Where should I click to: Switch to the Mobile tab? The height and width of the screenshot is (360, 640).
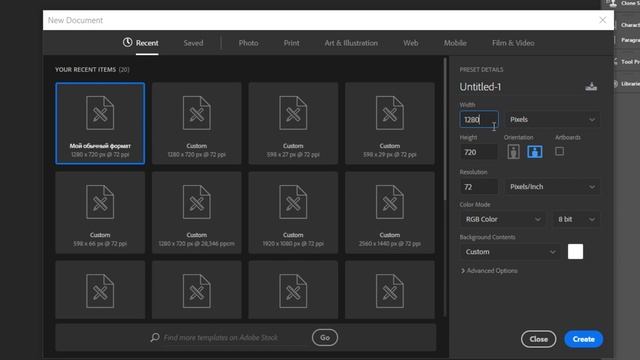click(x=455, y=43)
